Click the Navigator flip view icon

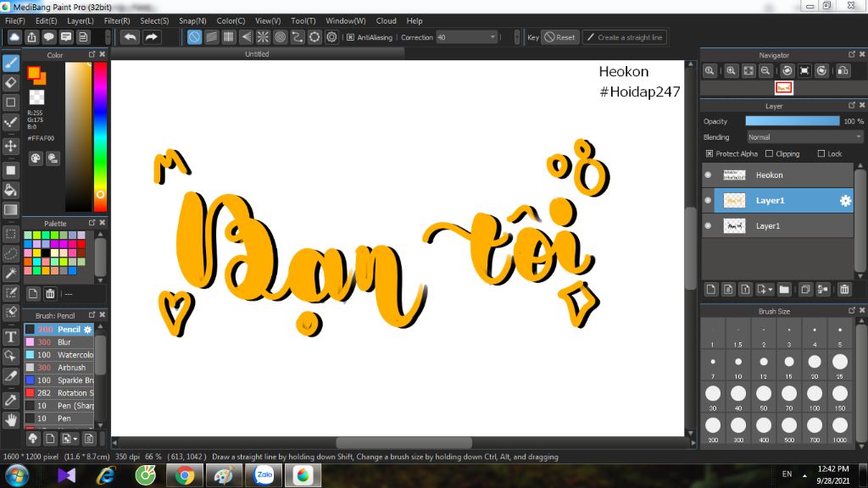pyautogui.click(x=843, y=71)
